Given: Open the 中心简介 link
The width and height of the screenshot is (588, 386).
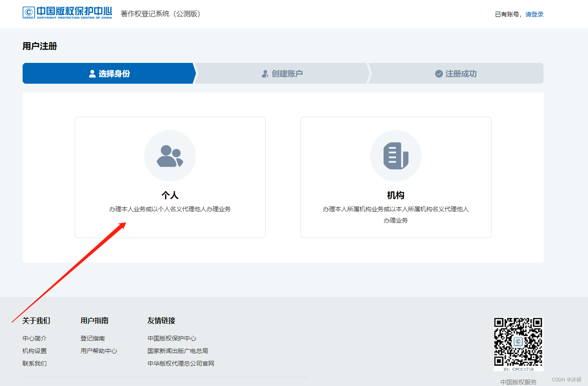Looking at the screenshot, I should (x=34, y=338).
